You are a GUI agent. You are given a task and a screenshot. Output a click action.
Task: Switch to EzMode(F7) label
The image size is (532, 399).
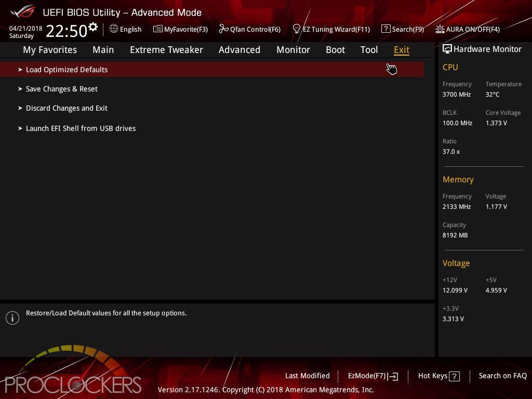coord(367,376)
